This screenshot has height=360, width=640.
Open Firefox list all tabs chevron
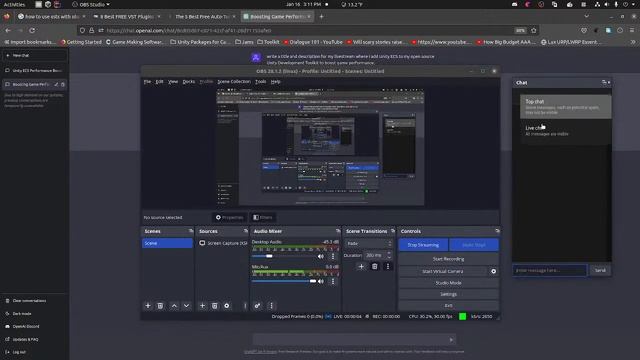tap(587, 16)
